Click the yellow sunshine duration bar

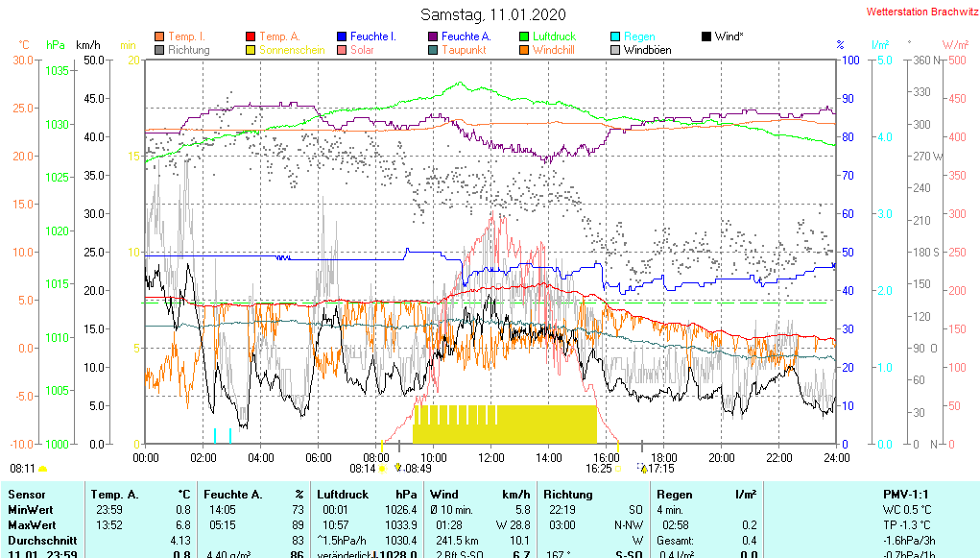504,424
